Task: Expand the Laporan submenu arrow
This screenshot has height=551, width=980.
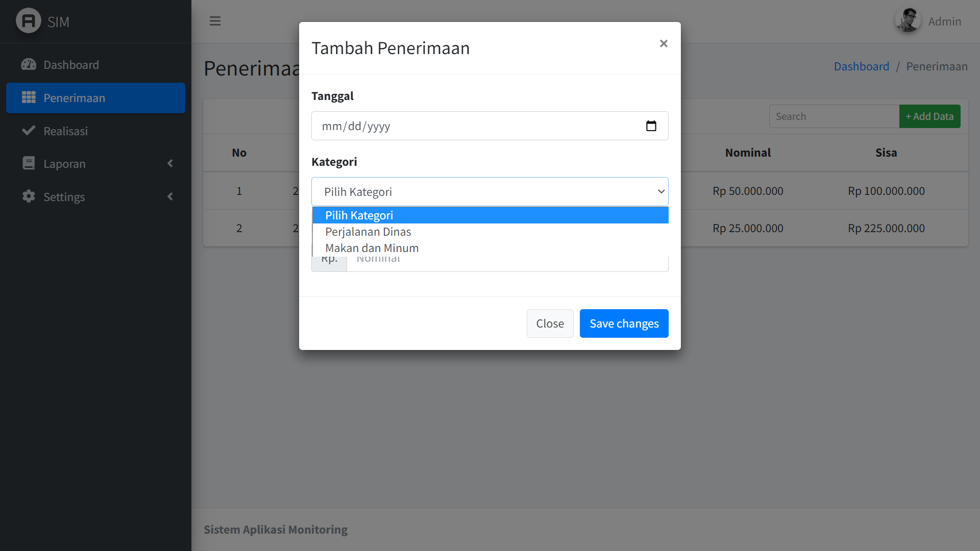Action: click(170, 163)
